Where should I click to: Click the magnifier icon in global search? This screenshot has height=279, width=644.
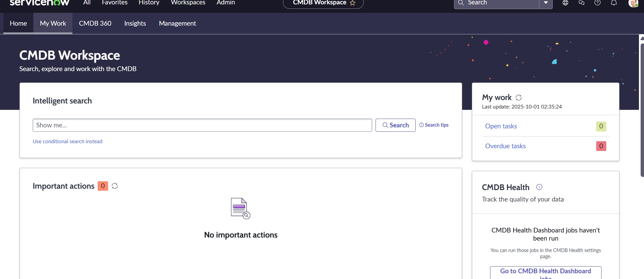pyautogui.click(x=461, y=3)
